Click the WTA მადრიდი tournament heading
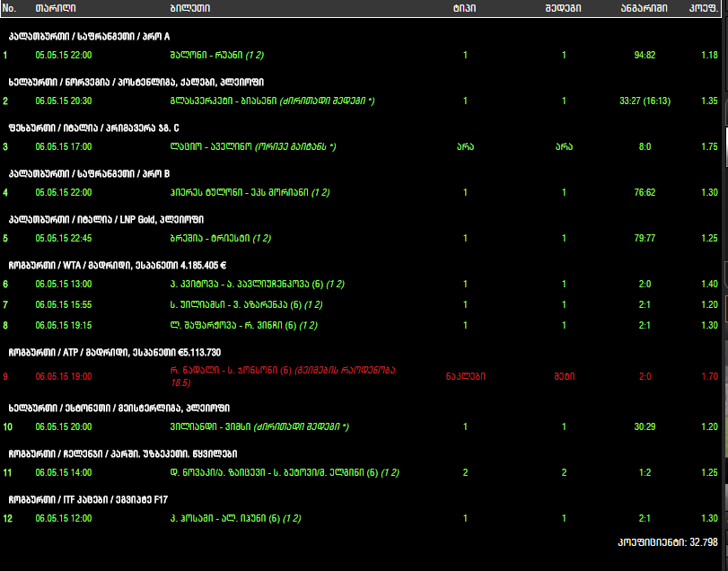The width and height of the screenshot is (728, 571). point(116,266)
